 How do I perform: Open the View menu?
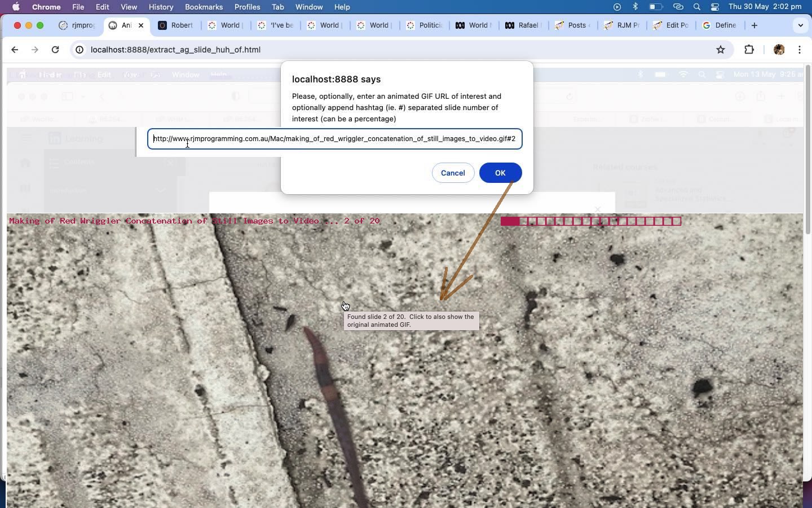coord(129,7)
